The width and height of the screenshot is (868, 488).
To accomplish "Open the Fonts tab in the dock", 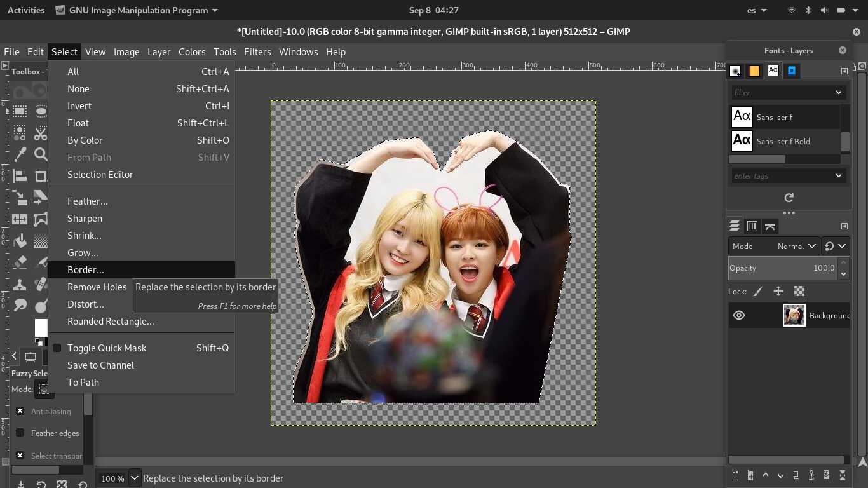I will [773, 71].
